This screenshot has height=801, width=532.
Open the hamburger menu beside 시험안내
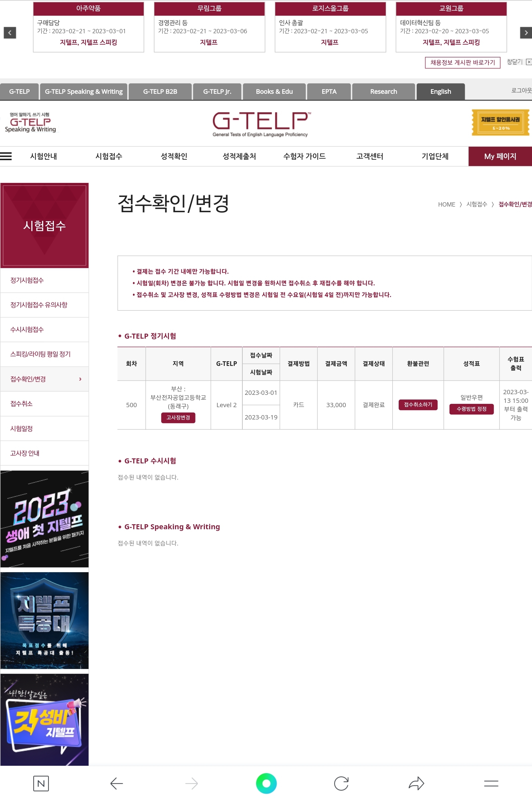click(6, 156)
